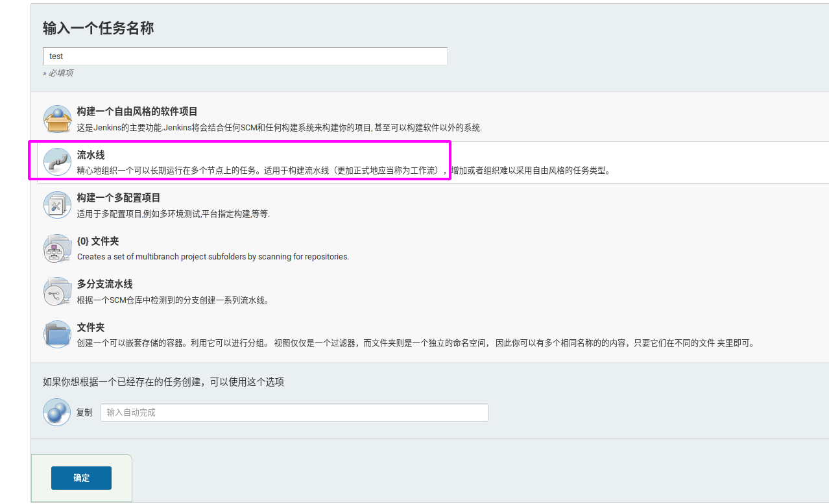
Task: Select the 流水线 item title
Action: pos(91,155)
